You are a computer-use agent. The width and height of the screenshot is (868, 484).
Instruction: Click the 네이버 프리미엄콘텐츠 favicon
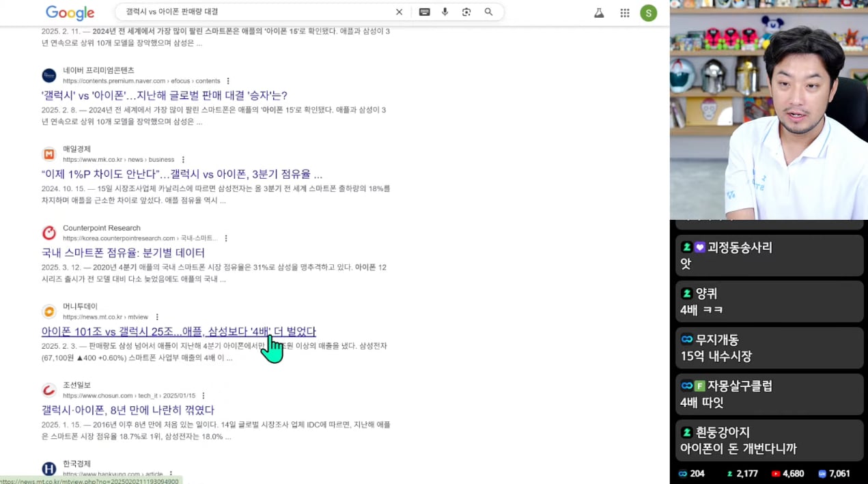(x=49, y=75)
